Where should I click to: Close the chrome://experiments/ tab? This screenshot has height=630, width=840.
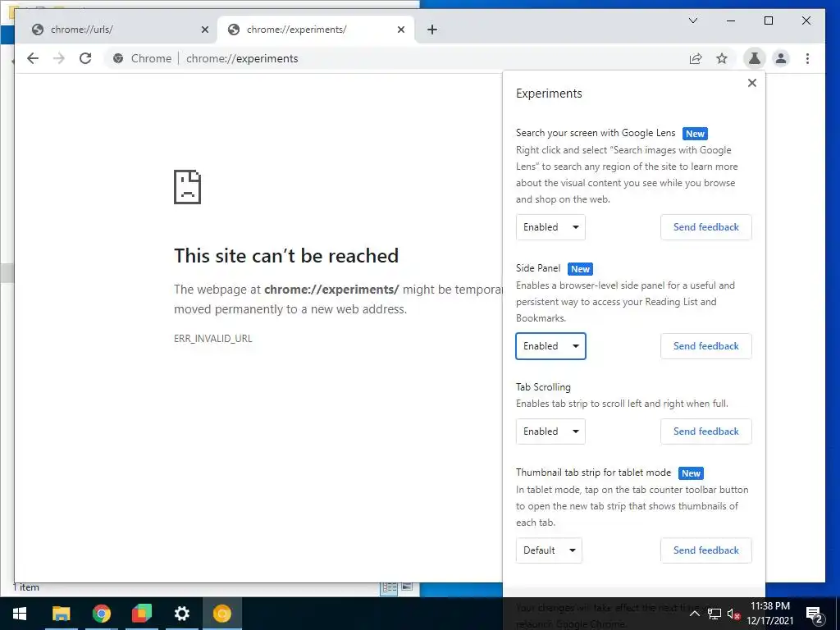400,30
